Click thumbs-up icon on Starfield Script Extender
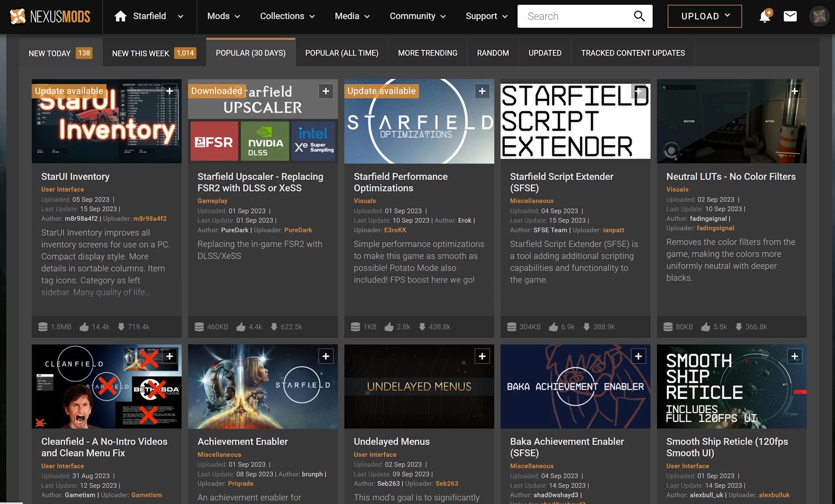 tap(553, 327)
